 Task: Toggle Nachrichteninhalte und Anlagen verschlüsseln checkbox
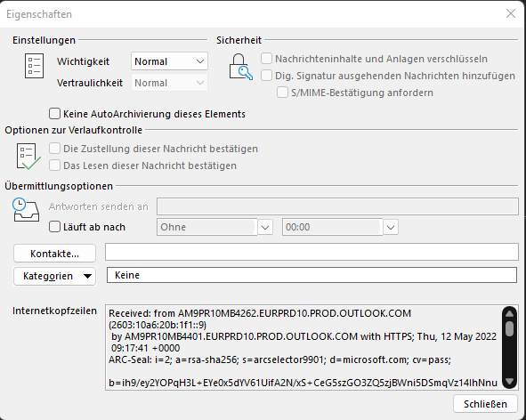pos(266,59)
